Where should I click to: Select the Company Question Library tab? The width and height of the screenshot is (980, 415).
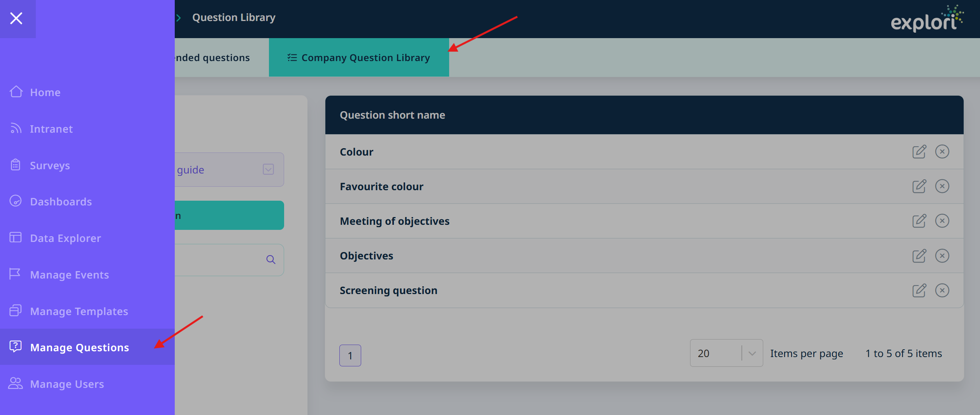(358, 58)
